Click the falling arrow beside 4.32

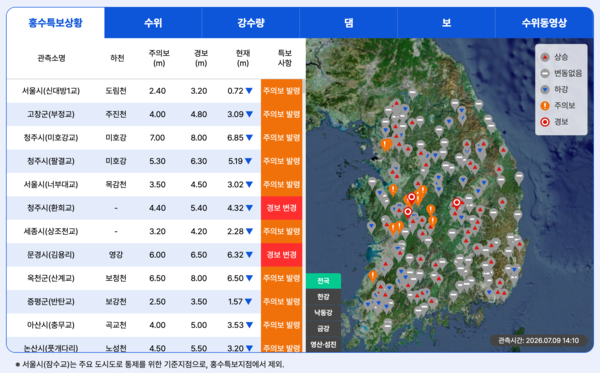click(249, 208)
